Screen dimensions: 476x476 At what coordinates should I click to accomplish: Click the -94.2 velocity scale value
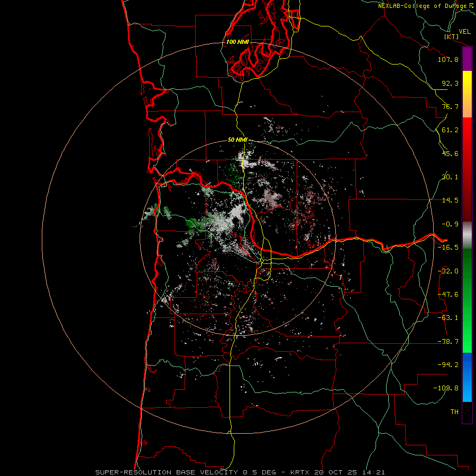pos(448,364)
